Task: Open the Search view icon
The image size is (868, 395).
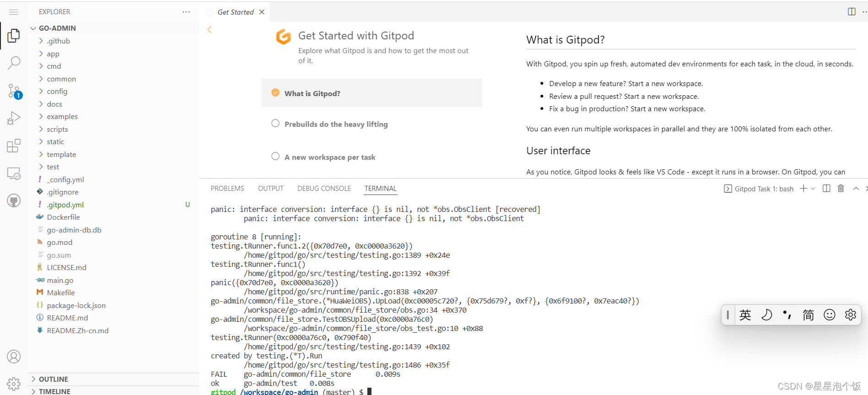Action: 14,63
